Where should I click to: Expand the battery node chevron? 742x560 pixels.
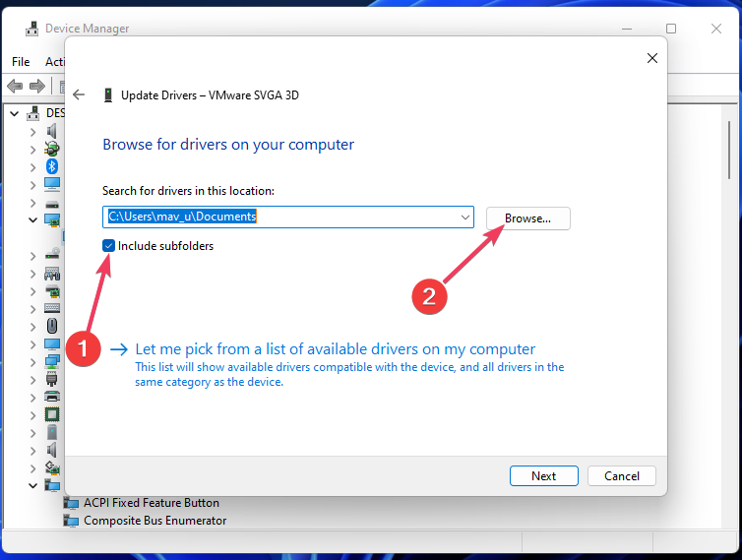[32, 150]
